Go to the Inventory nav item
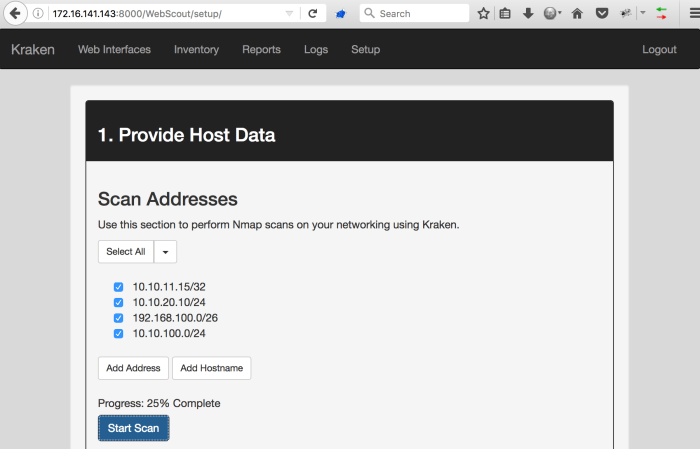 (196, 50)
